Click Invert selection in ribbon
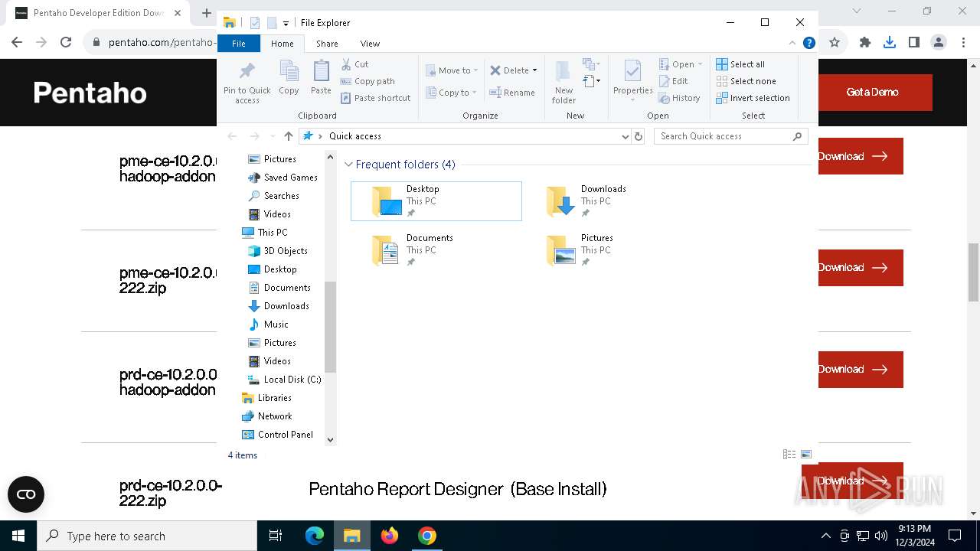980x551 pixels. (753, 98)
